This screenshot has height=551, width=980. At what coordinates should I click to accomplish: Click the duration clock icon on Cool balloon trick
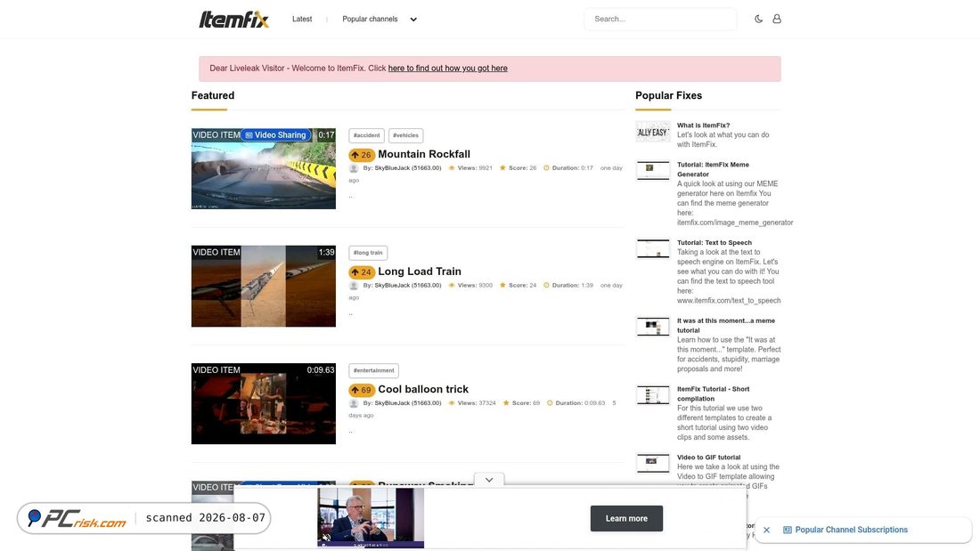point(550,403)
